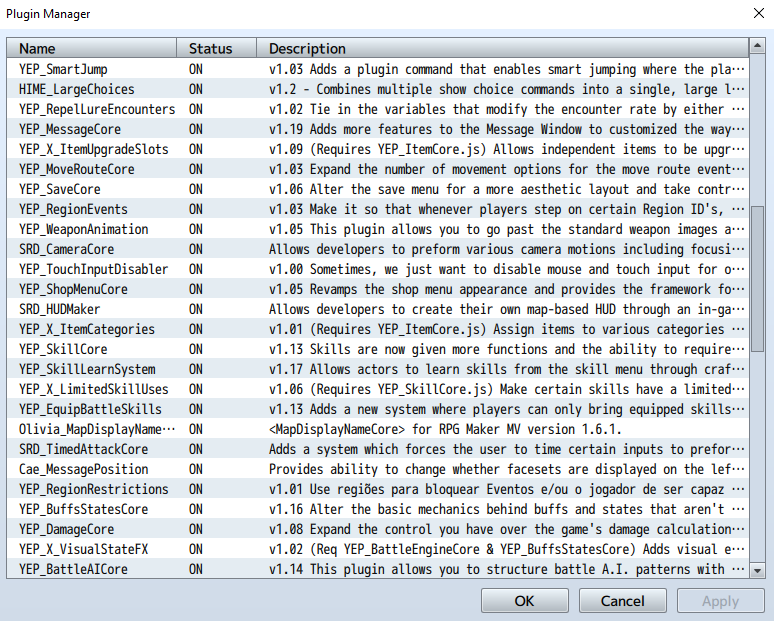Select the YEP_SaveCore plugin row

pos(378,189)
